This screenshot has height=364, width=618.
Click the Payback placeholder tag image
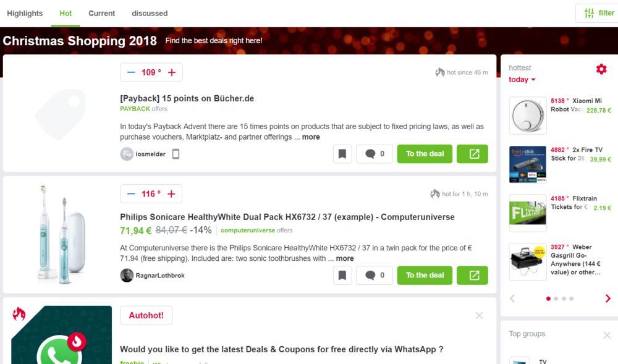(x=61, y=114)
